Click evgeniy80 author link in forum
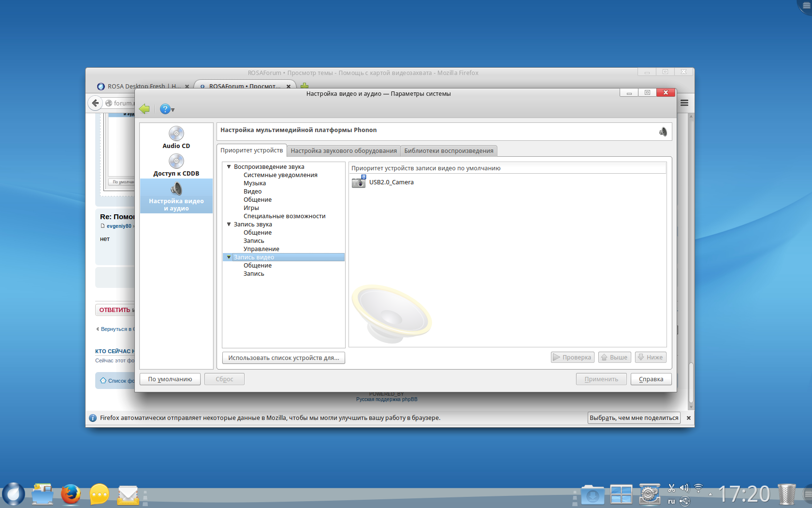The image size is (812, 508). [x=119, y=226]
